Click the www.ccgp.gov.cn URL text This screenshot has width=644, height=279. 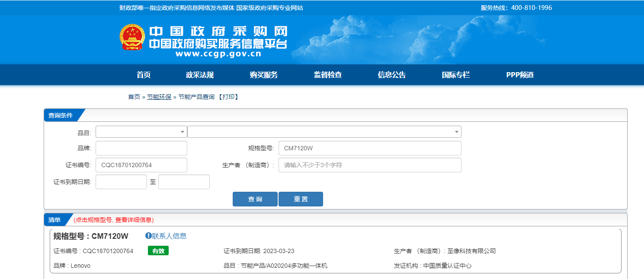point(218,54)
